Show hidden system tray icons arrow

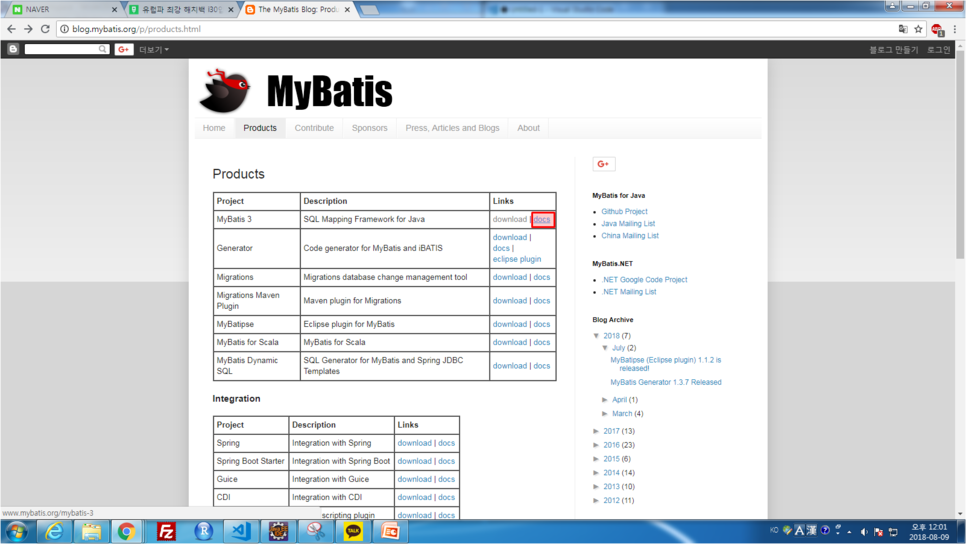point(850,532)
